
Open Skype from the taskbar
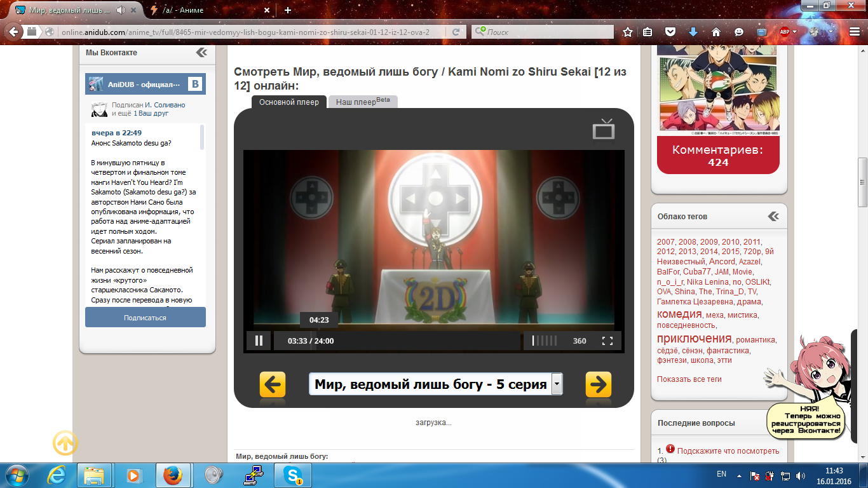pyautogui.click(x=292, y=475)
